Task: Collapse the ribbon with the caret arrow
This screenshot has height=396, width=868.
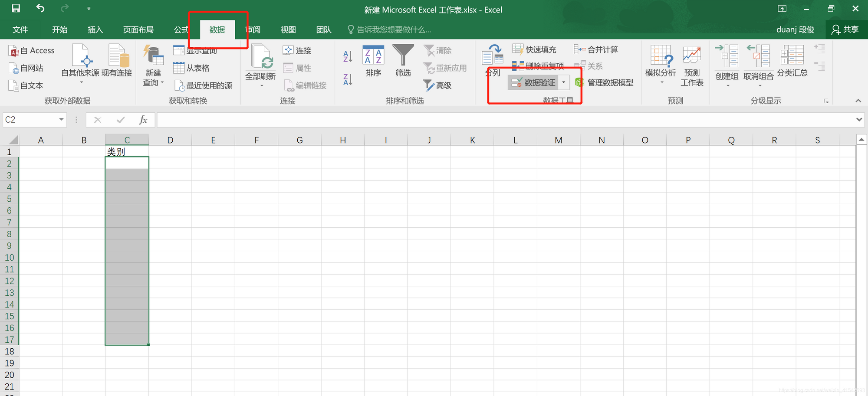Action: pos(858,101)
